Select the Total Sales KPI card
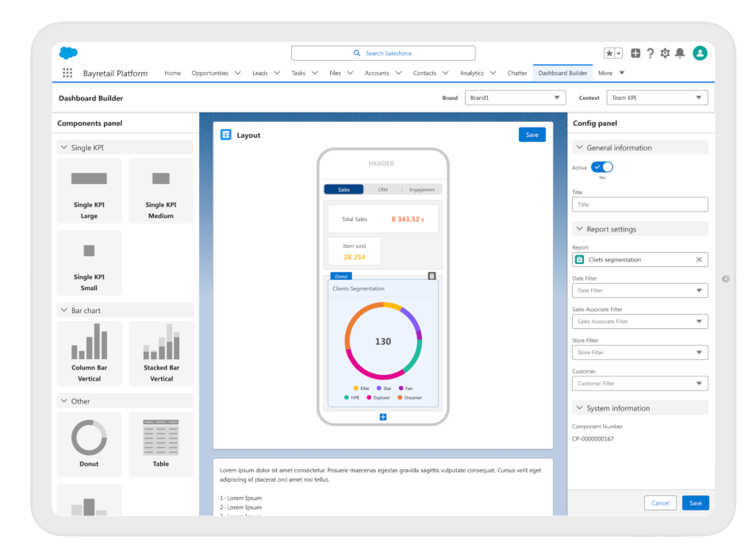 [383, 220]
